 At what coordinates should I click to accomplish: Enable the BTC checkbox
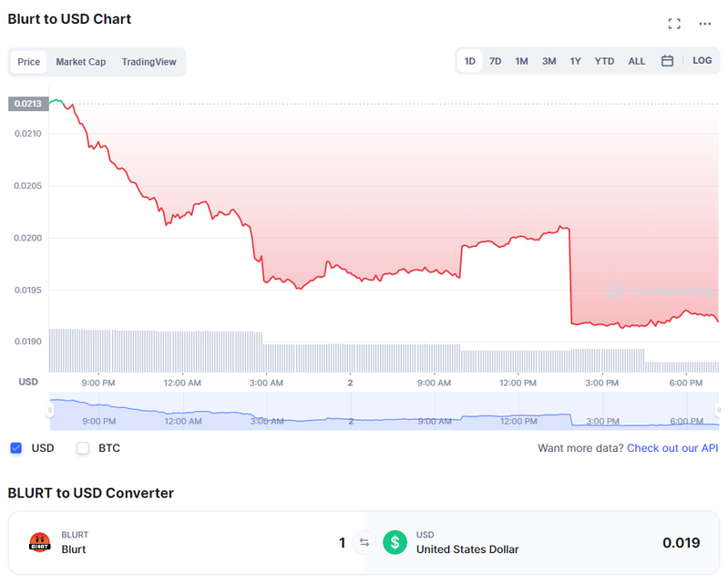click(83, 448)
